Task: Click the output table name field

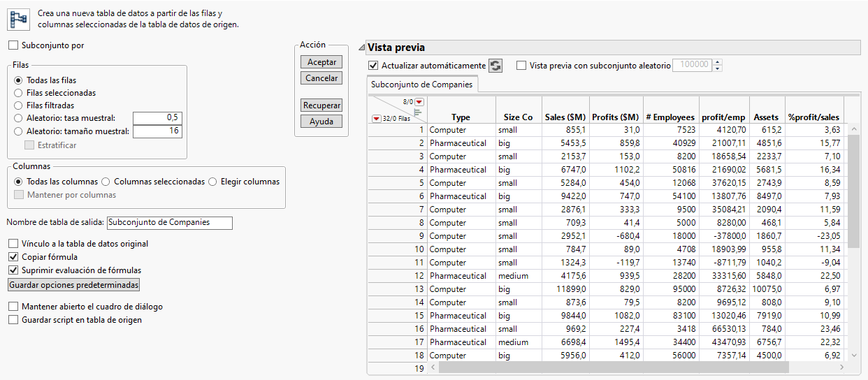Action: (x=169, y=223)
